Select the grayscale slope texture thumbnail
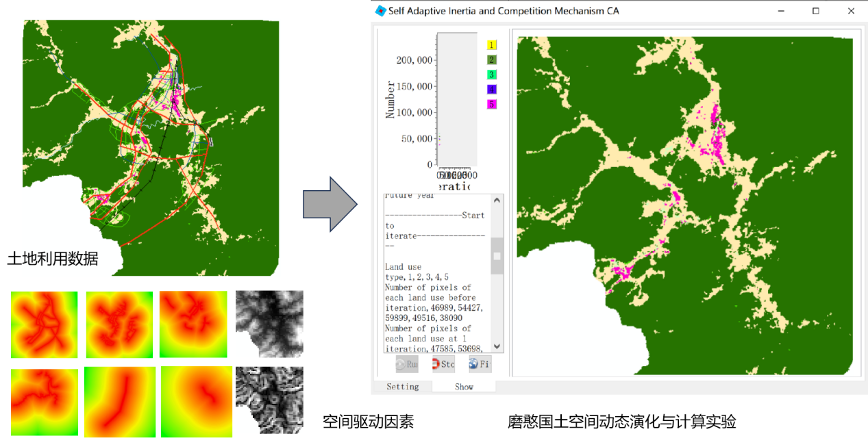 point(269,400)
